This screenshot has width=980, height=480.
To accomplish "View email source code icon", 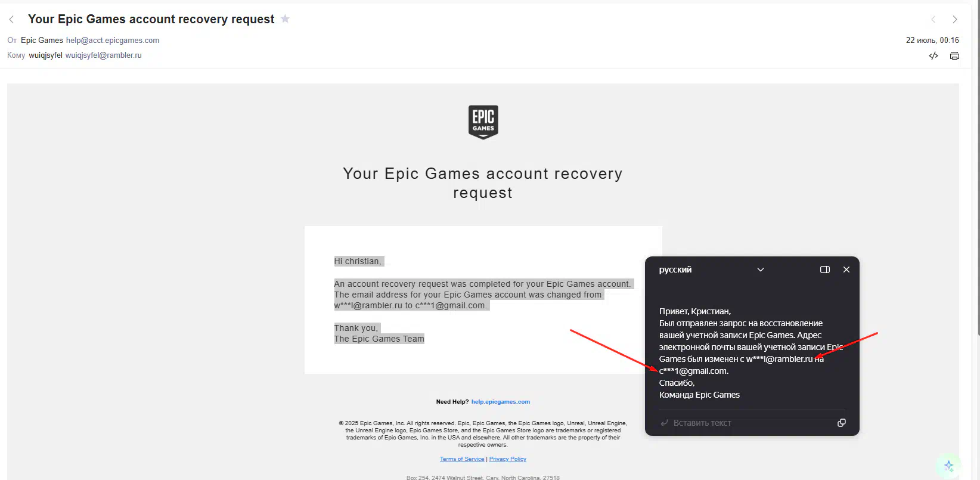I will pyautogui.click(x=934, y=55).
